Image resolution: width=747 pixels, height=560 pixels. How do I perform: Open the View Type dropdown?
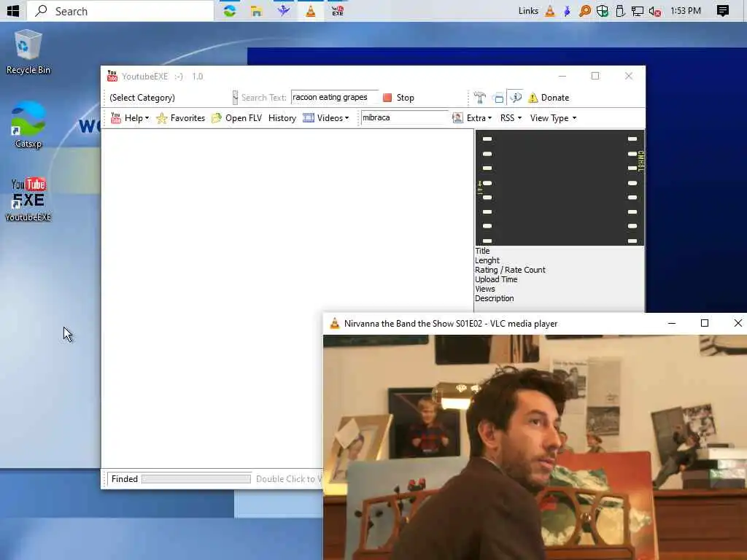click(553, 118)
